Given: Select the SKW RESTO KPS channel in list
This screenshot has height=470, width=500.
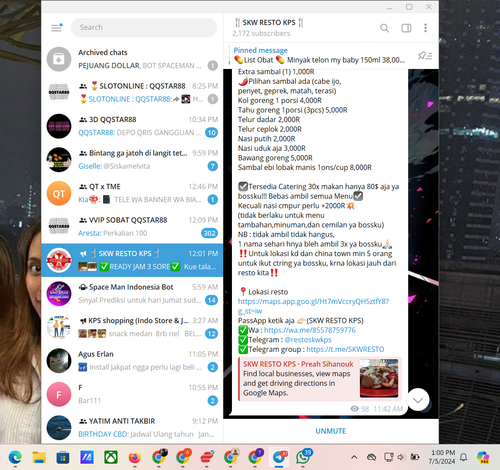Looking at the screenshot, I should click(x=132, y=260).
